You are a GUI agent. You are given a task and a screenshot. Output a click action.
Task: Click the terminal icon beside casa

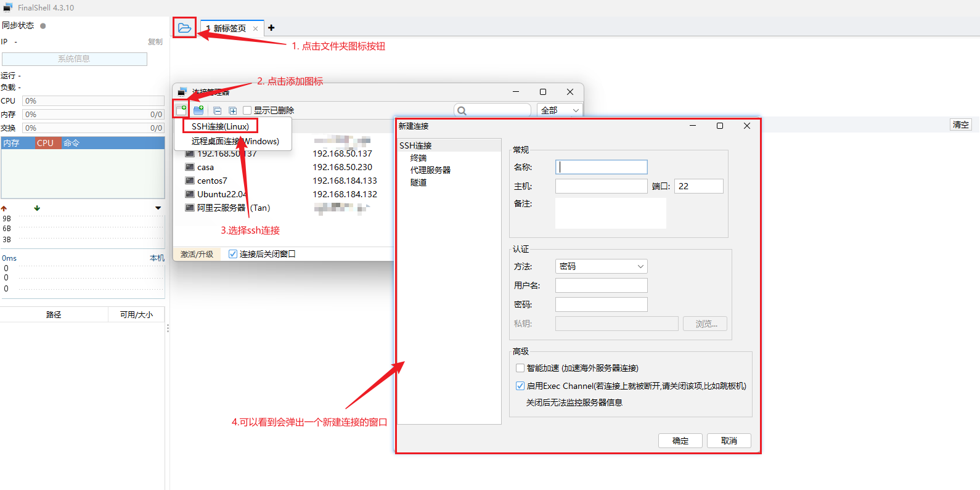coord(190,167)
